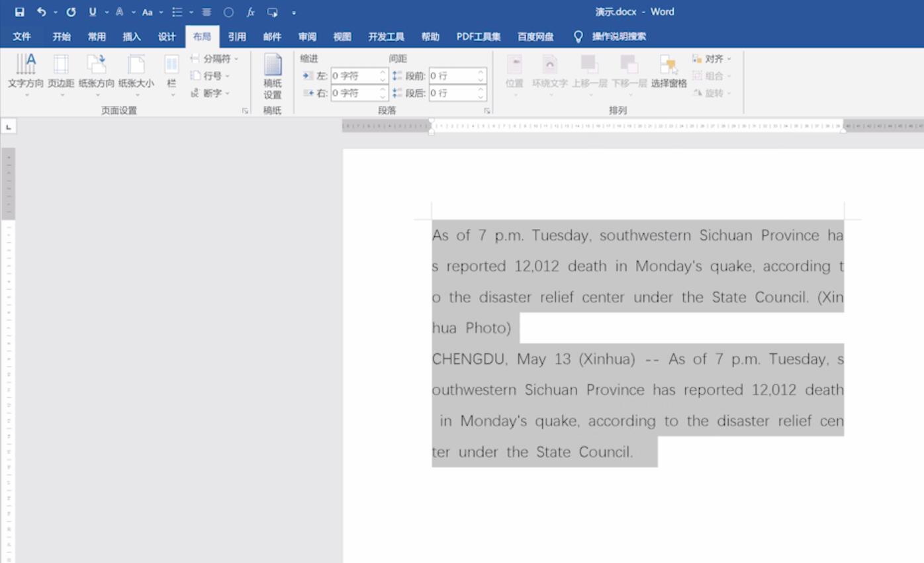
Task: Click the 段前 spacing before input field
Action: click(x=453, y=76)
